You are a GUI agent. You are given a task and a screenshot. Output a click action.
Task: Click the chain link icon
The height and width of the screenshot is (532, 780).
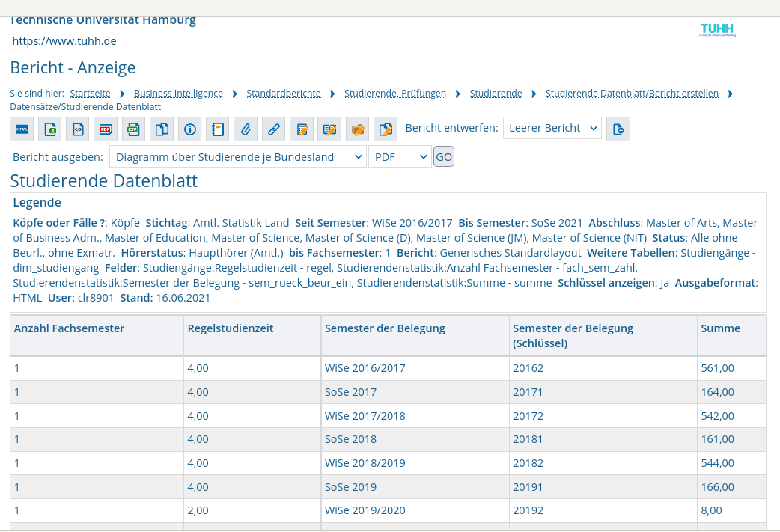pyautogui.click(x=273, y=129)
